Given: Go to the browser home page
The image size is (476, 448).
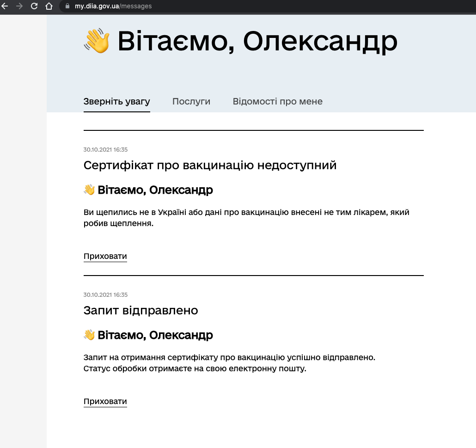Looking at the screenshot, I should point(49,6).
